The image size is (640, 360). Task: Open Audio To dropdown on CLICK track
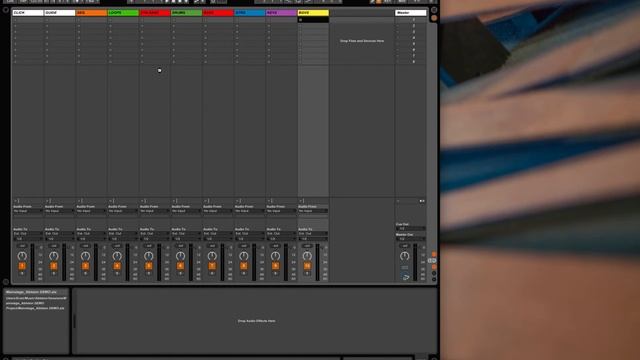tap(28, 233)
